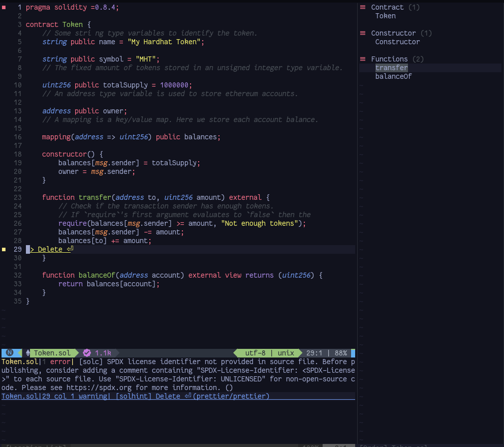The image size is (504, 447).
Task: Select transfer in the outline Functions list
Action: [x=392, y=68]
